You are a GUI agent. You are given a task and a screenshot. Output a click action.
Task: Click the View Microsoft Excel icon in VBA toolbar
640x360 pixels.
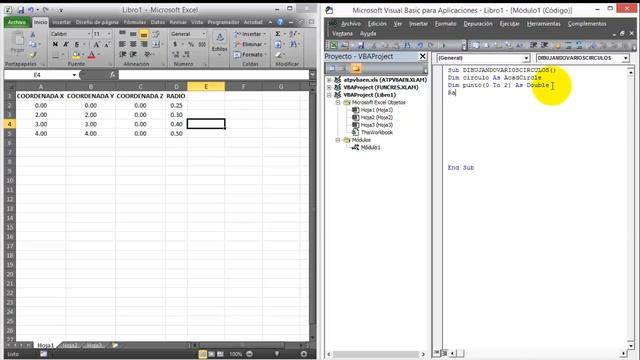pos(333,45)
